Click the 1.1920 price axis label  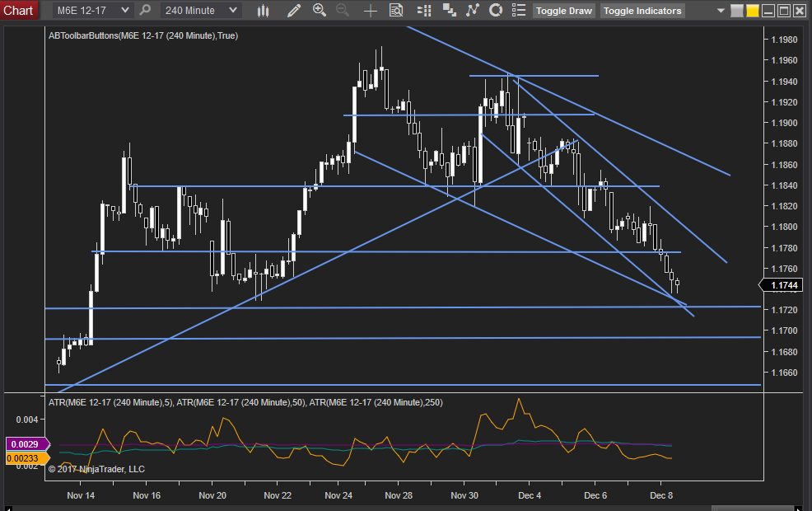784,103
